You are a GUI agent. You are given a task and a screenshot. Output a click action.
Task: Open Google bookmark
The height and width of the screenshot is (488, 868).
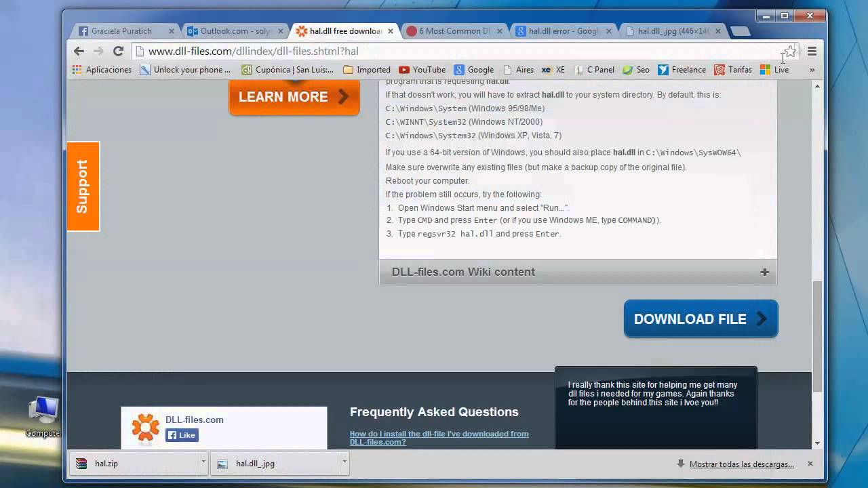pyautogui.click(x=474, y=70)
